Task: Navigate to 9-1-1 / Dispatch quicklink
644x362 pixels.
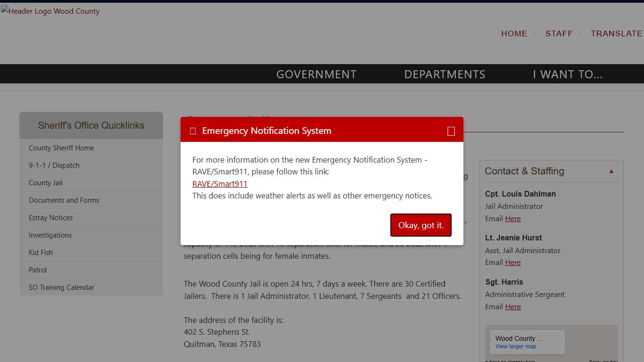Action: pos(54,165)
